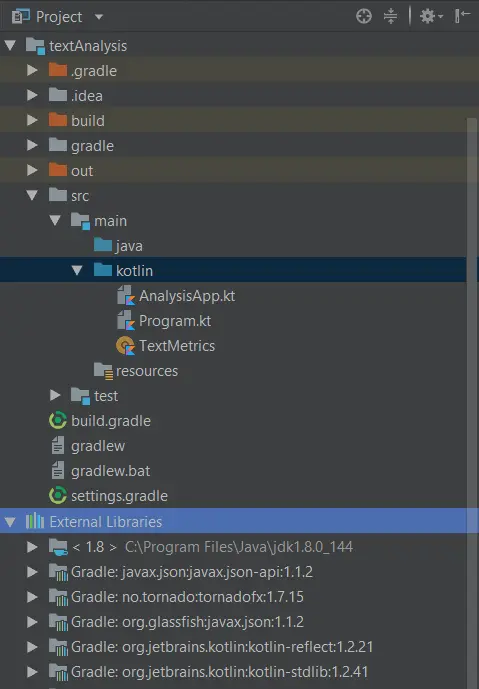Viewport: 479px width, 689px height.
Task: Select the resources folder
Action: [147, 371]
